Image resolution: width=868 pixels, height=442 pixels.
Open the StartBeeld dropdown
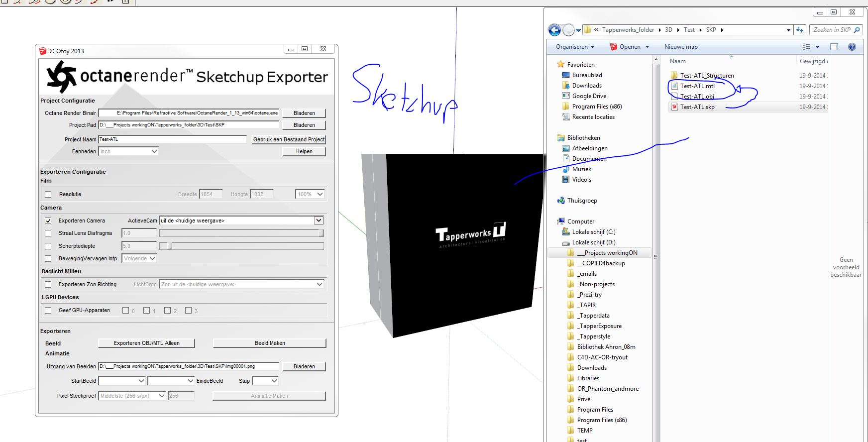(122, 381)
